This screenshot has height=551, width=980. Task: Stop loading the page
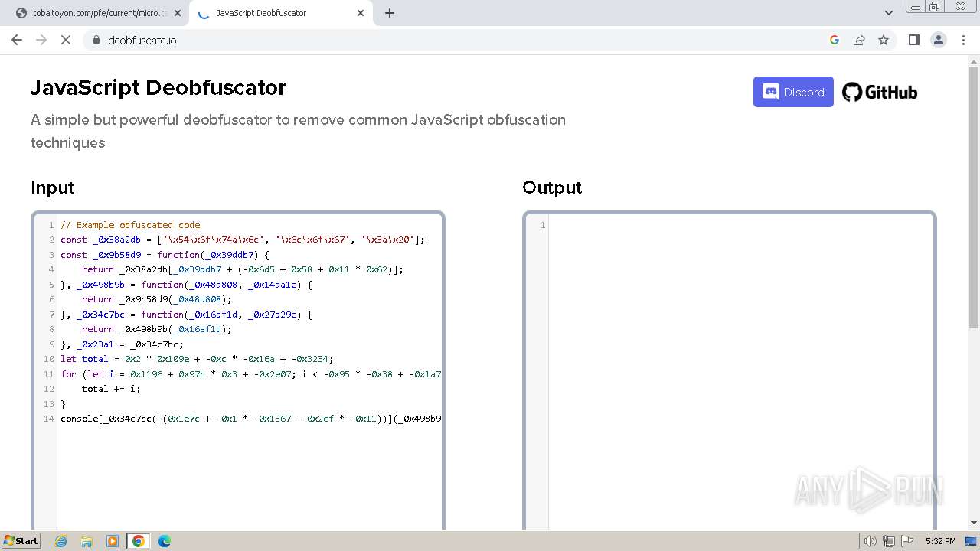[x=66, y=40]
